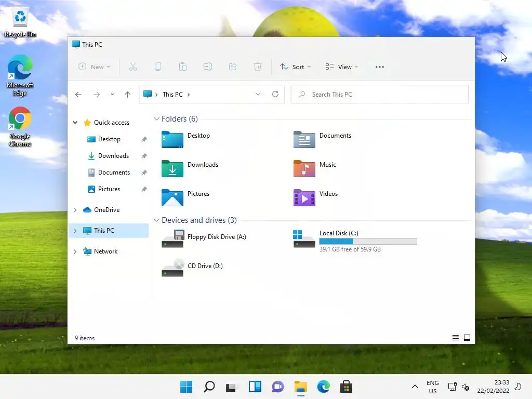532x399 pixels.
Task: Click '39.1 GB free of 59.9 GB' text
Action: coord(350,249)
